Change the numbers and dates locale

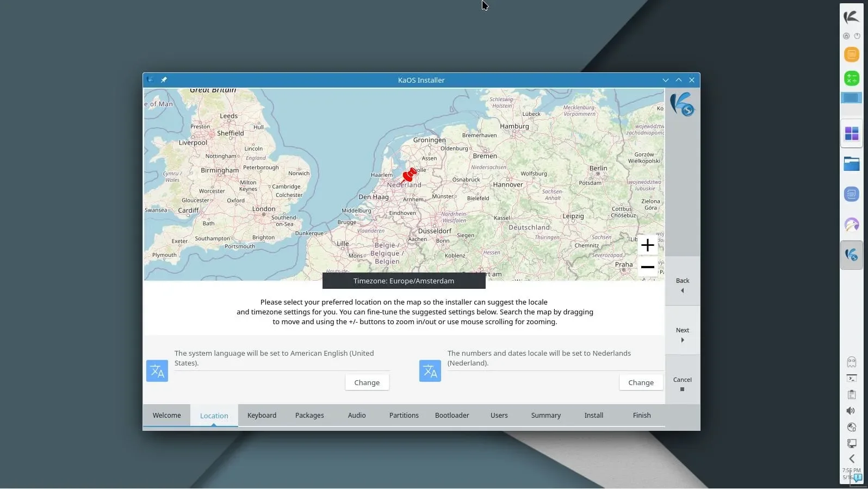click(x=641, y=382)
